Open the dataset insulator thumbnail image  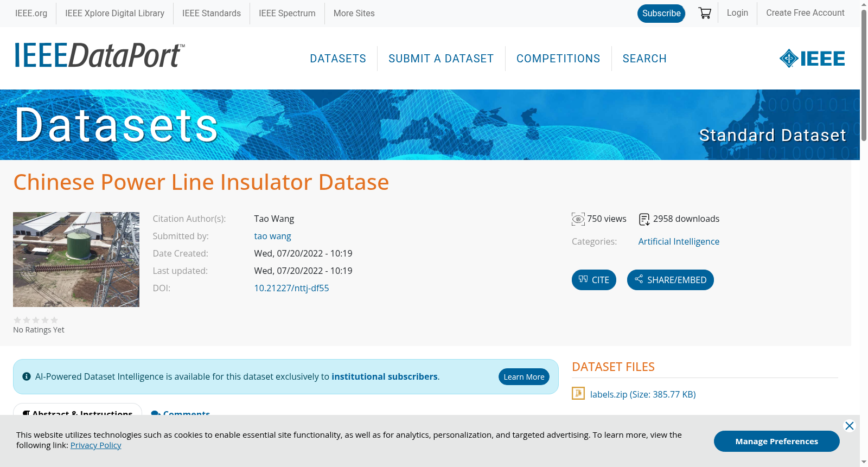pyautogui.click(x=76, y=259)
